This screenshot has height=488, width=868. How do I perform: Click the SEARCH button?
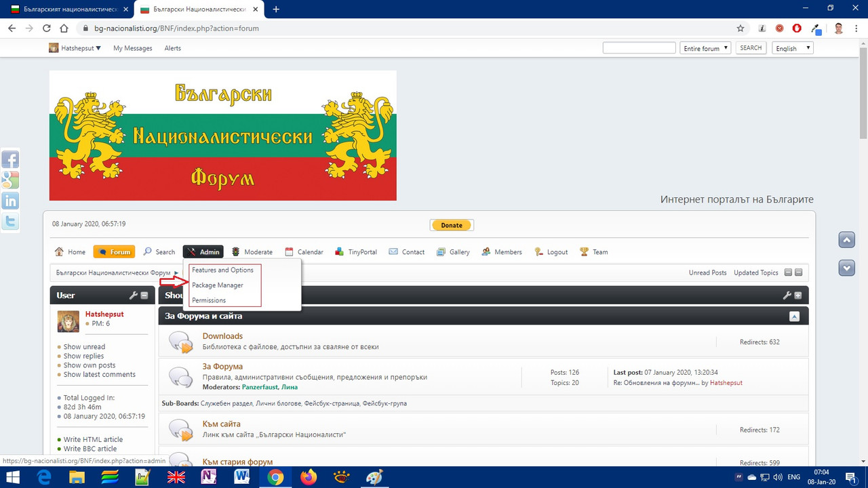point(751,48)
